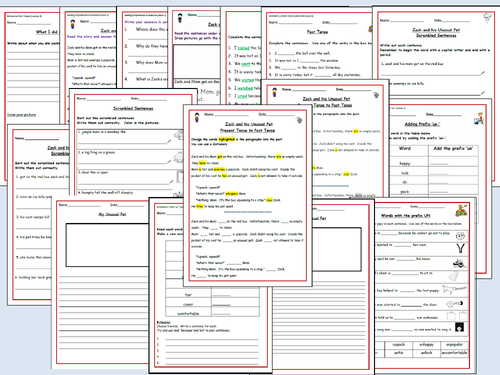Click the word 'cover' in bottom-center table
Viewport: 500px width, 375px height.
click(x=188, y=304)
